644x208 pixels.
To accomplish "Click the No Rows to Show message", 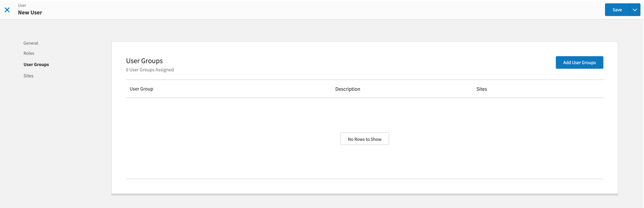I will point(364,139).
